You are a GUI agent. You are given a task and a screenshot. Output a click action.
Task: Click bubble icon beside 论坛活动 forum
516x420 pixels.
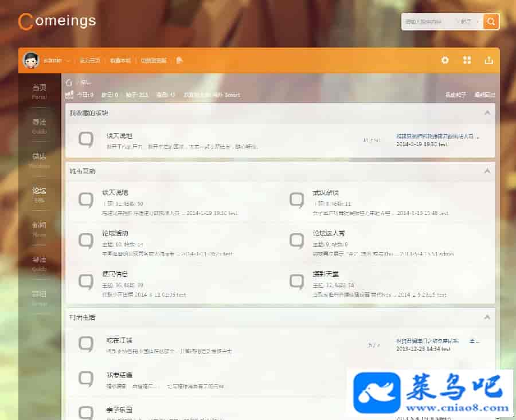point(86,241)
